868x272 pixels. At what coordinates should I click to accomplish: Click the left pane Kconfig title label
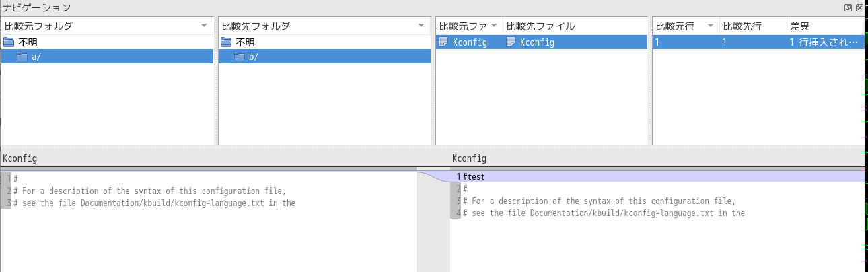point(20,158)
